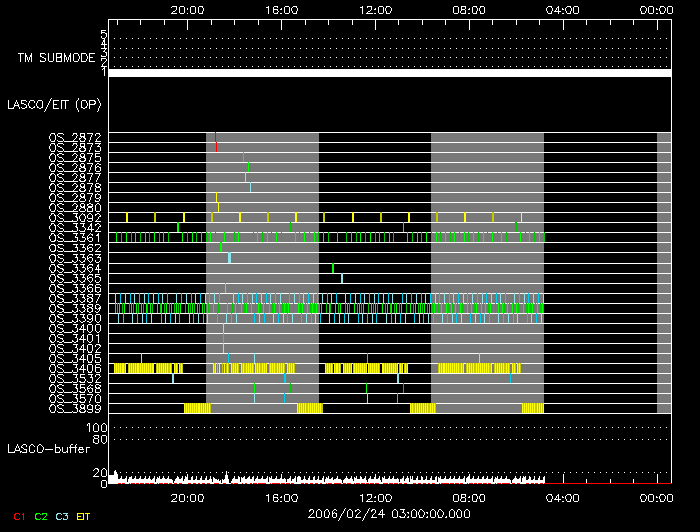Click the yellow marker in OS_3366 row

coord(225,288)
